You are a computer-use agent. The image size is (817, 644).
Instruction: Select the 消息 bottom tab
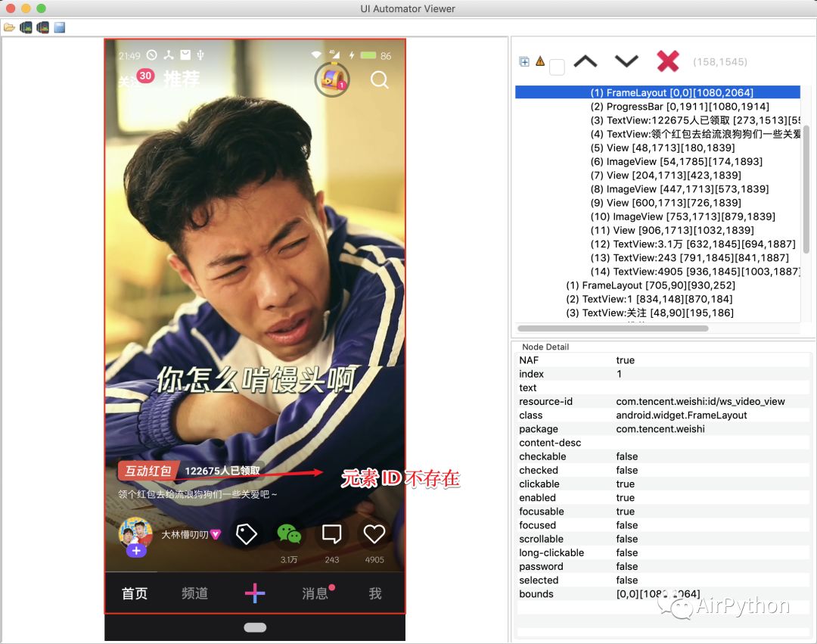click(317, 593)
